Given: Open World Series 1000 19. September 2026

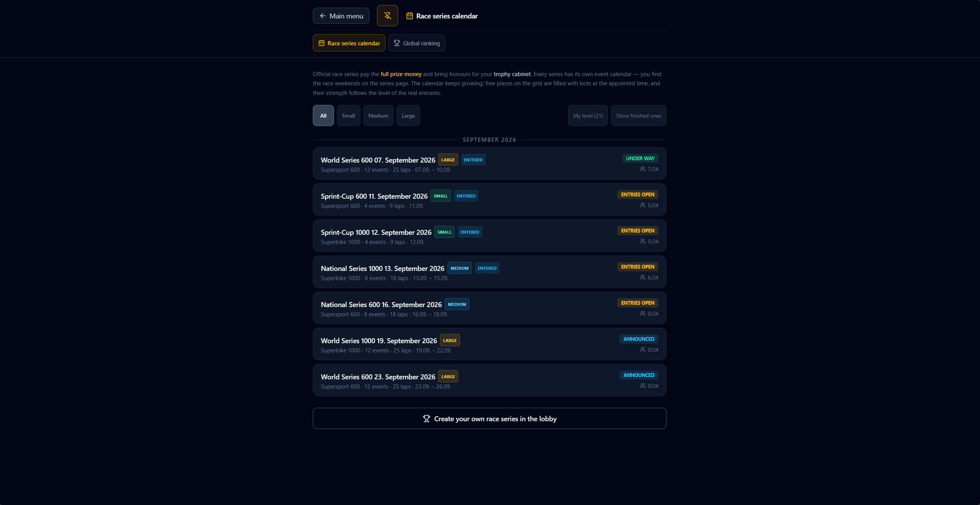Looking at the screenshot, I should [489, 344].
